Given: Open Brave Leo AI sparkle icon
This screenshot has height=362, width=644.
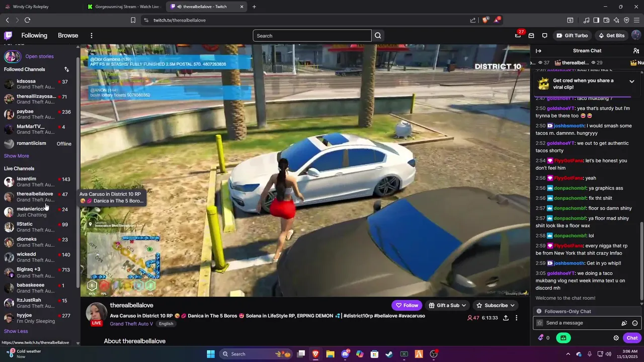Looking at the screenshot, I should pos(616,20).
